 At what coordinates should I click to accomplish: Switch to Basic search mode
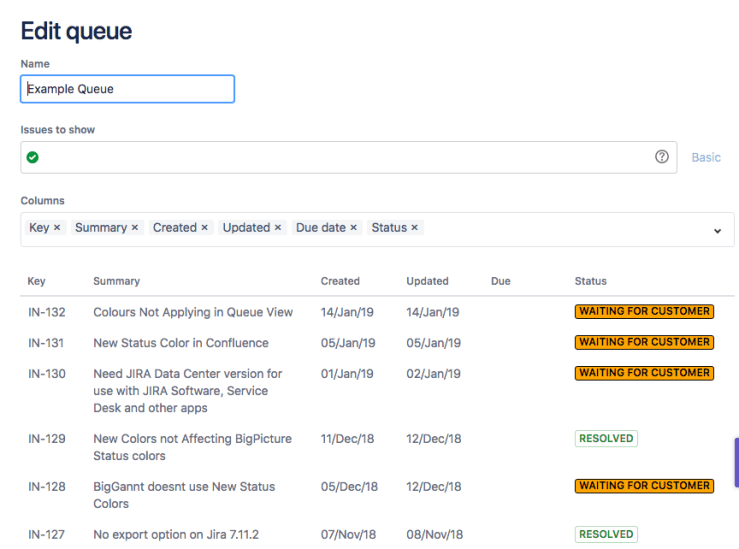(x=706, y=158)
